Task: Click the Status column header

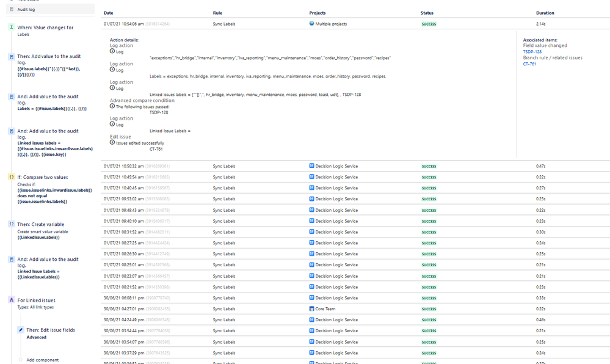Action: tap(427, 13)
